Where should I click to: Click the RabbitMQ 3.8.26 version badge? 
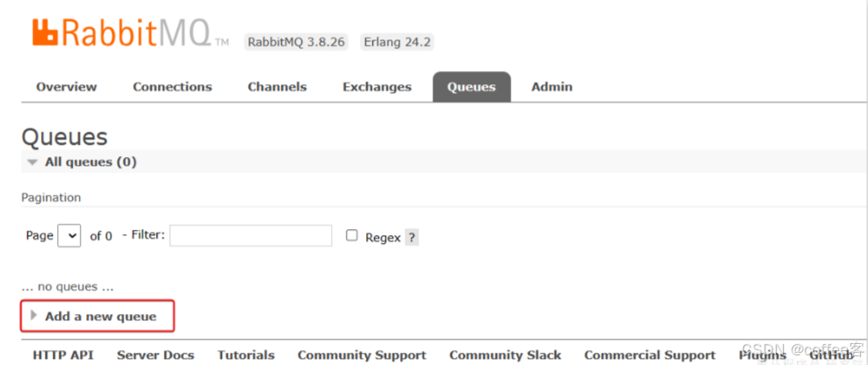click(296, 42)
